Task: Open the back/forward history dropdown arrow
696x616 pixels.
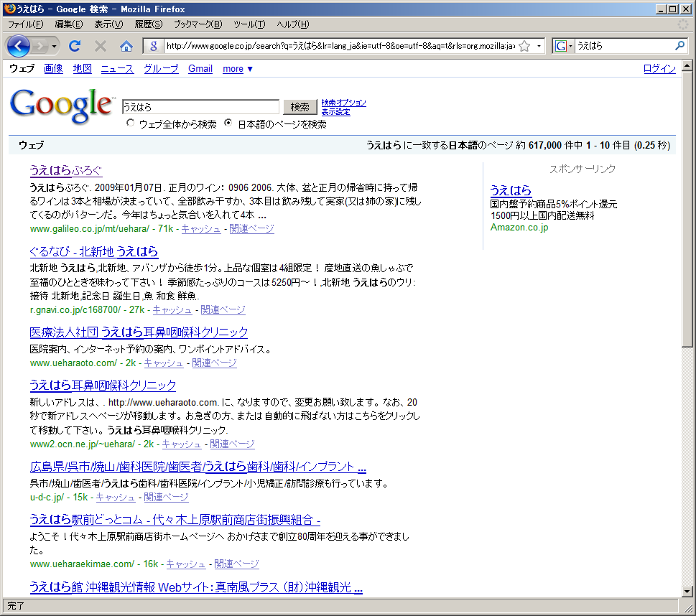Action: 54,46
